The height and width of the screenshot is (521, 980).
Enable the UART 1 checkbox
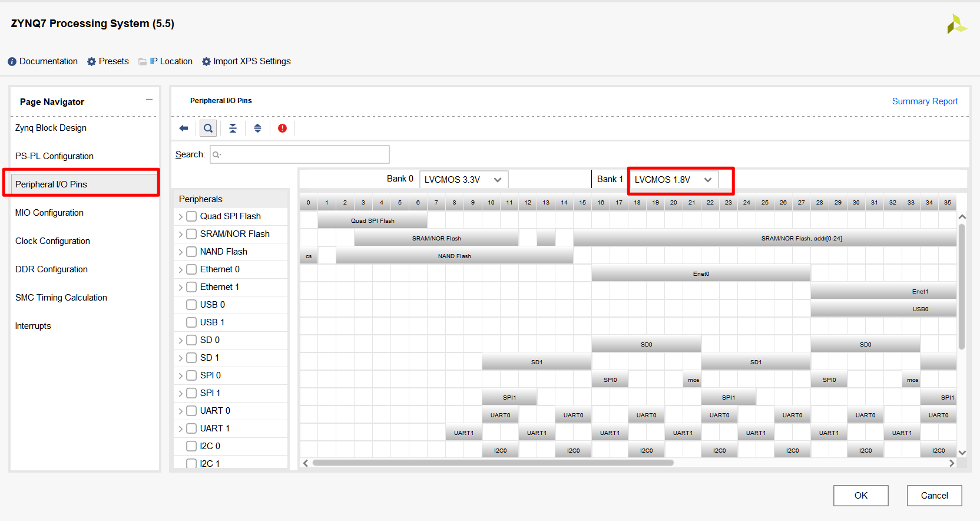191,428
